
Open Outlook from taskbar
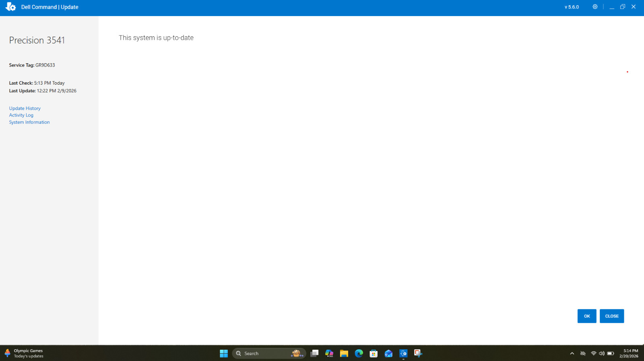[388, 353]
